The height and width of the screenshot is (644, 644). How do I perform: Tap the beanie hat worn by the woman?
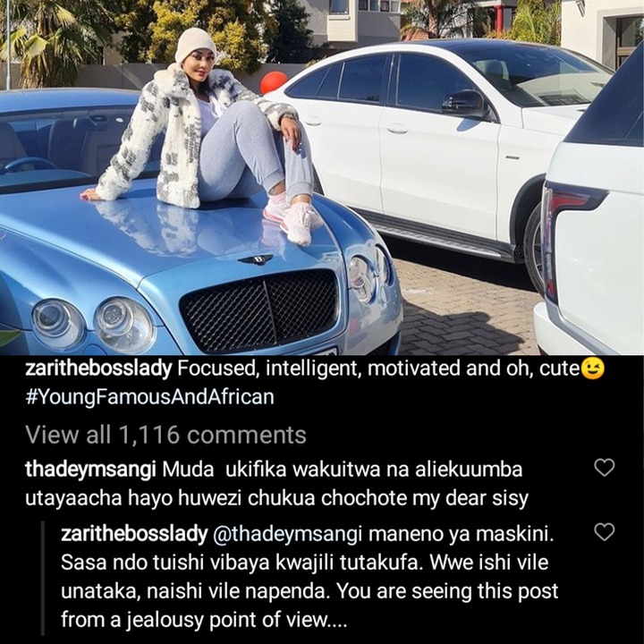pos(195,44)
